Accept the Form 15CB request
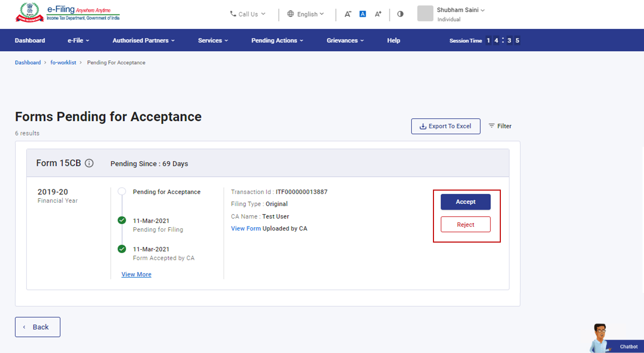Viewport: 644px width, 353px height. coord(466,202)
